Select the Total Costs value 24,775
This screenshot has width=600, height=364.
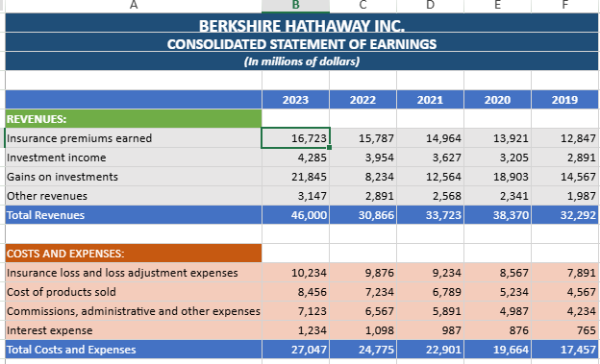[x=362, y=350]
